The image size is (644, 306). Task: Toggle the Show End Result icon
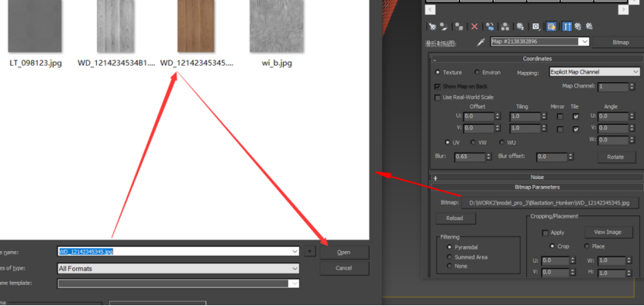click(567, 26)
